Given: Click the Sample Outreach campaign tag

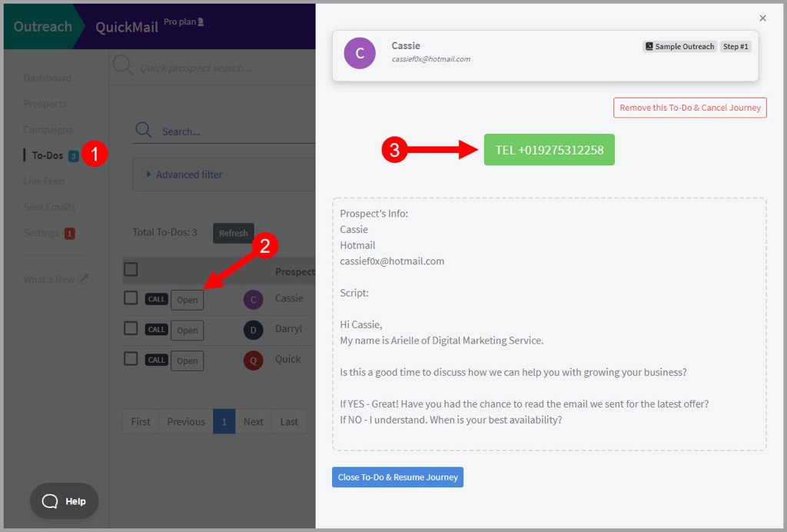Looking at the screenshot, I should (679, 46).
